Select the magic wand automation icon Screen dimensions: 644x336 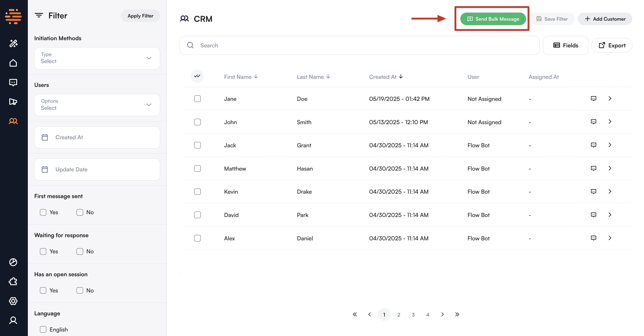click(13, 43)
